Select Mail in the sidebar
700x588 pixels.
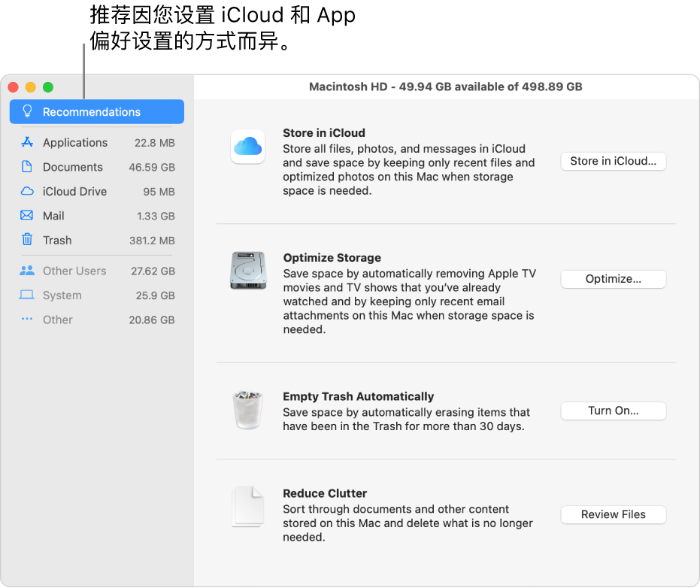coord(97,216)
